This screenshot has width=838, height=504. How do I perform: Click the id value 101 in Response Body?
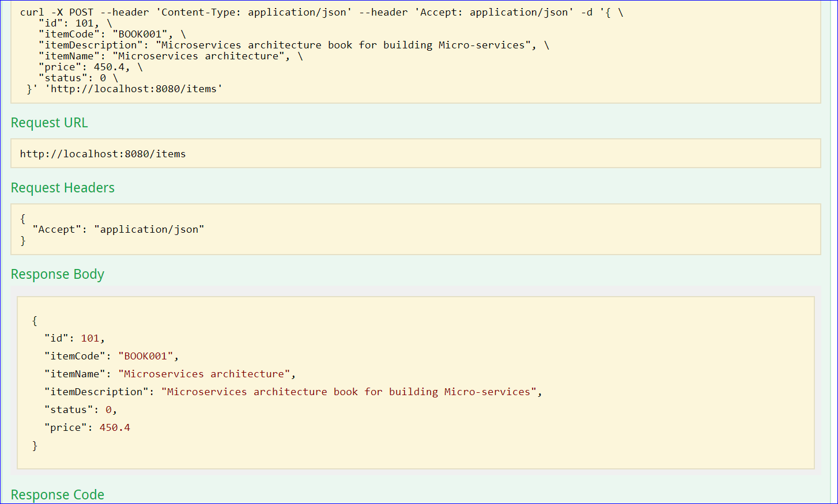click(x=90, y=338)
